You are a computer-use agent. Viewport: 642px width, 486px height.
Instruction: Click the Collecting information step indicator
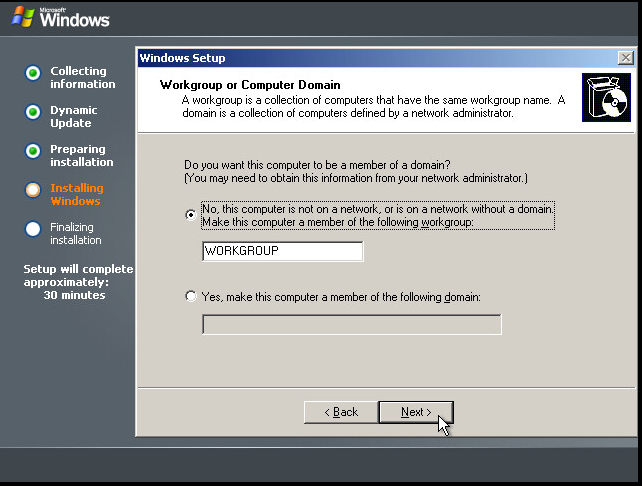coord(33,73)
